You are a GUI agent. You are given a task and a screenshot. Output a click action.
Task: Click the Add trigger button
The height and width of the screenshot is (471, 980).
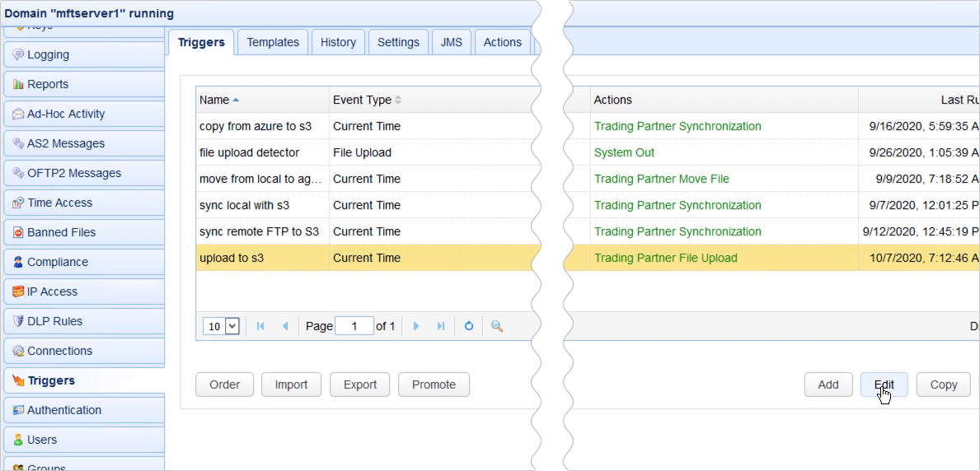(x=828, y=385)
